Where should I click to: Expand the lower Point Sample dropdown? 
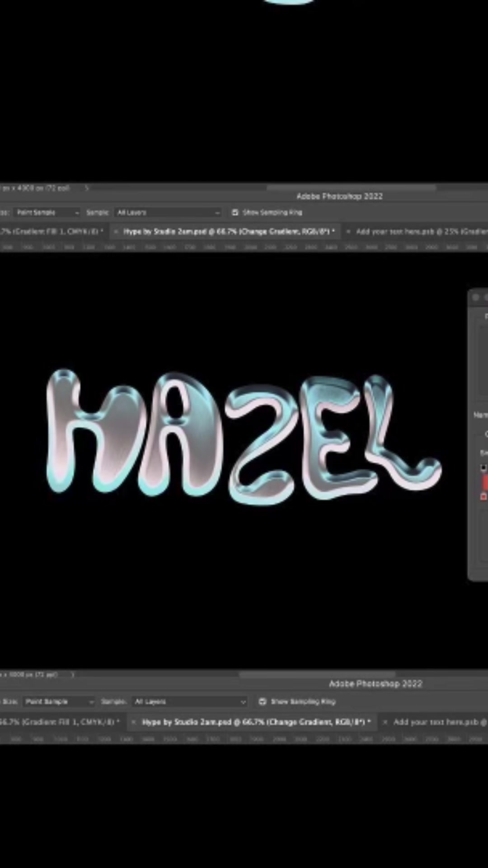click(x=59, y=702)
